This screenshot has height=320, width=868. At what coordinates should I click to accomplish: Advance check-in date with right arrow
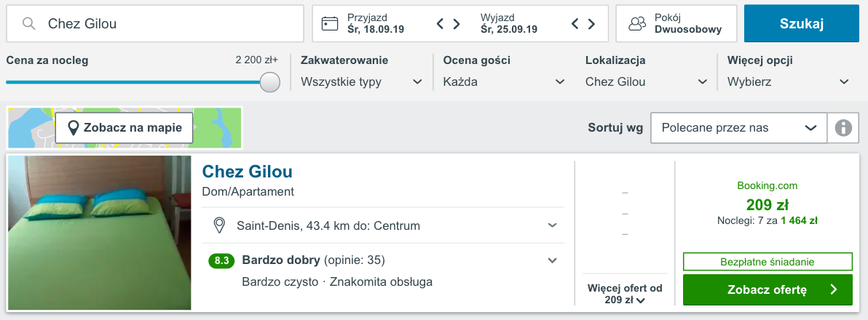(457, 24)
